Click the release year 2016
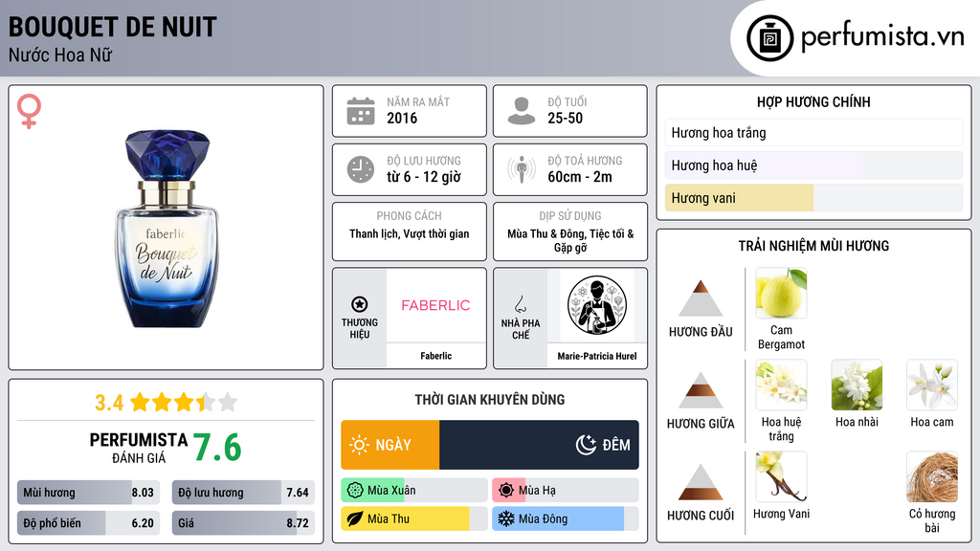The image size is (980, 551). click(402, 118)
